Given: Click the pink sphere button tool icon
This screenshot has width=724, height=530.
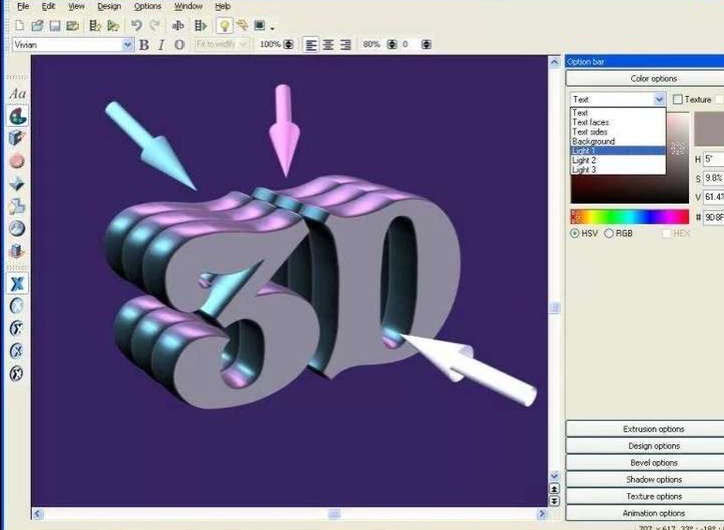Looking at the screenshot, I should click(x=17, y=161).
